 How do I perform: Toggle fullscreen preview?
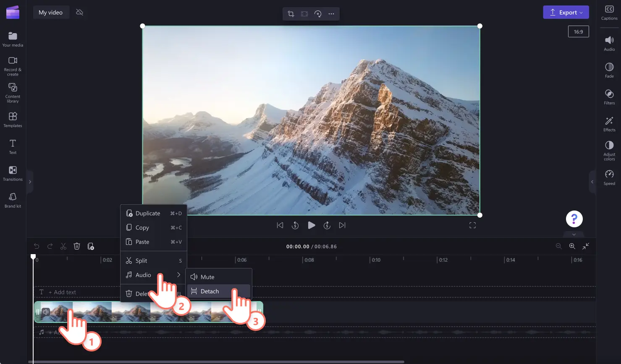(x=472, y=225)
